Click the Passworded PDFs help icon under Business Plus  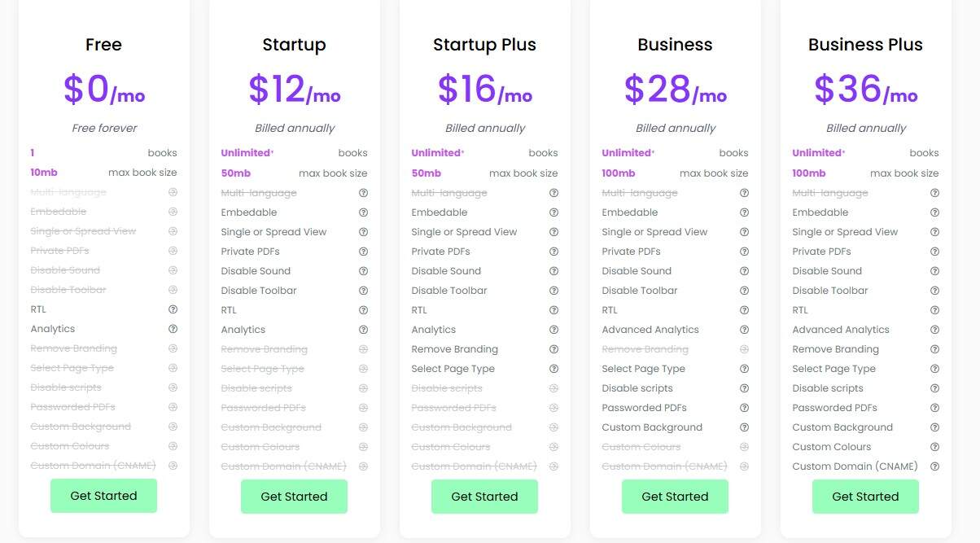point(934,407)
